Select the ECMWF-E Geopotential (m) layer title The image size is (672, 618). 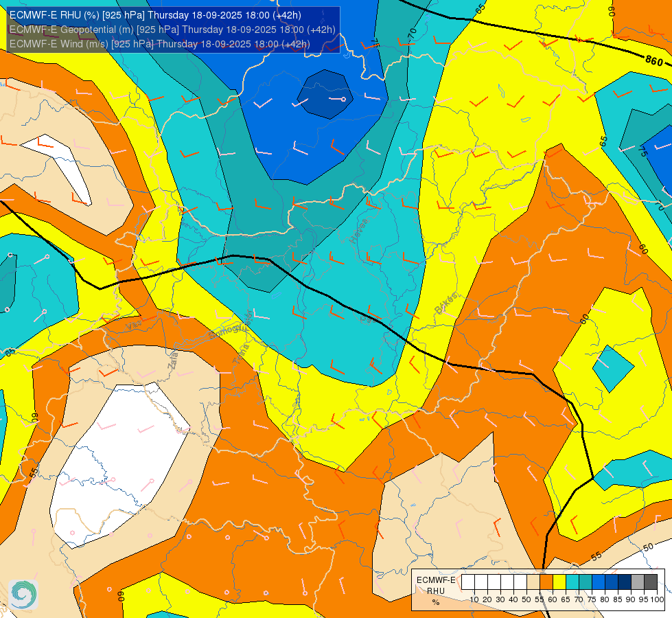(x=172, y=30)
